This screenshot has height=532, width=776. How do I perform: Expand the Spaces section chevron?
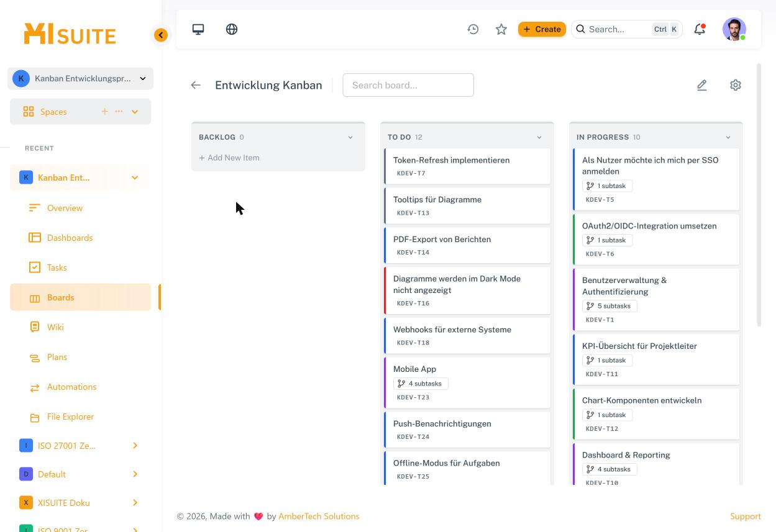point(135,112)
